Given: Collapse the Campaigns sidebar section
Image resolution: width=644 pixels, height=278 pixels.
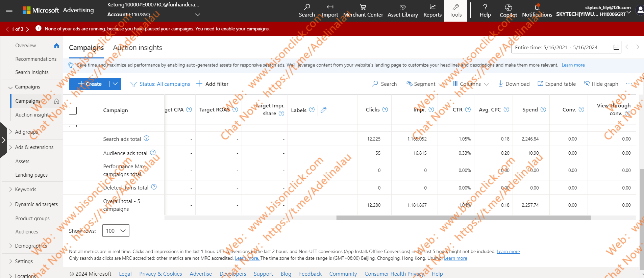Looking at the screenshot, I should click(x=10, y=87).
